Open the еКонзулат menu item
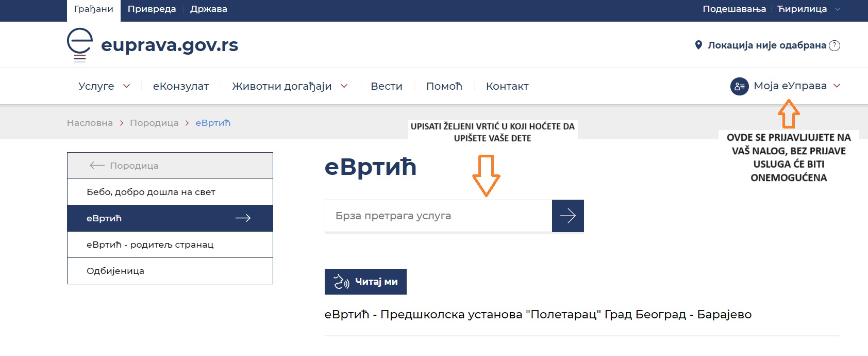This screenshot has width=868, height=356. [181, 86]
